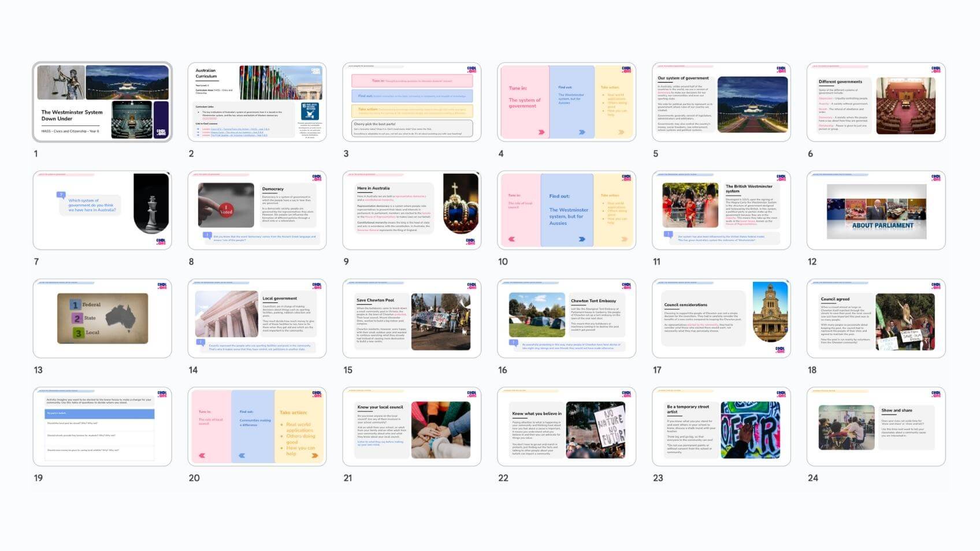Click the Council agreed slide

(x=876, y=318)
